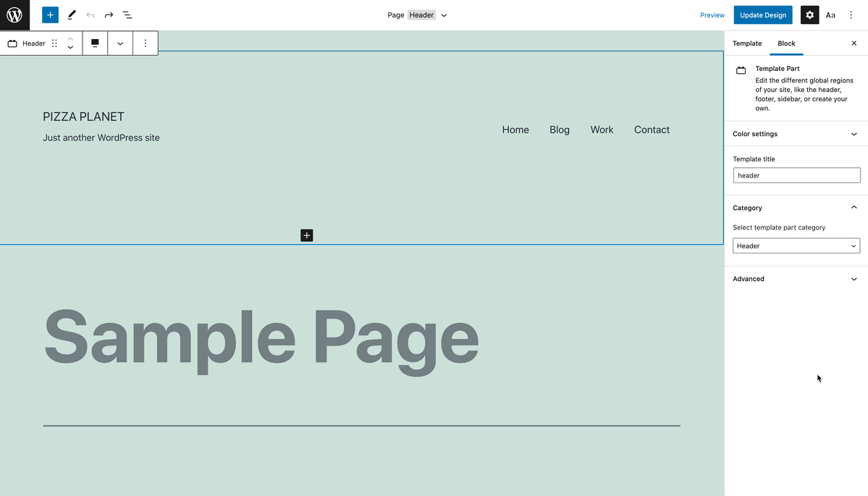
Task: Expand the Advanced panel
Action: 796,279
